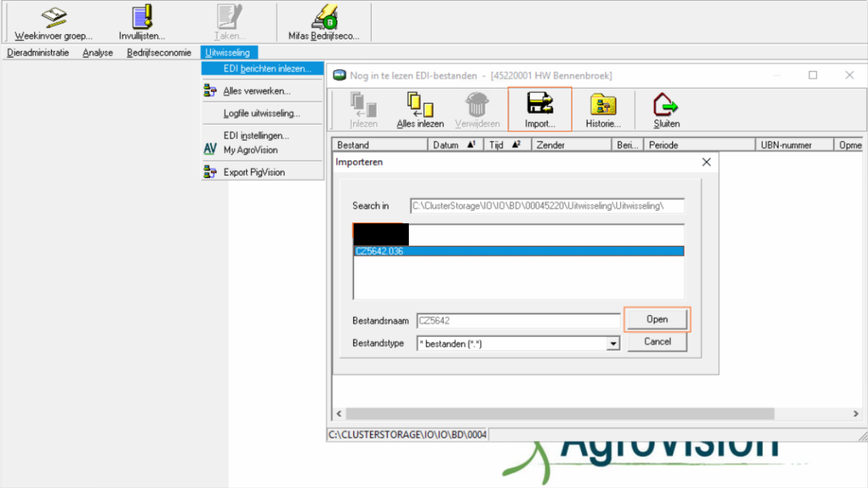The image size is (868, 488).
Task: Open Import toolbar icon
Action: (x=539, y=104)
